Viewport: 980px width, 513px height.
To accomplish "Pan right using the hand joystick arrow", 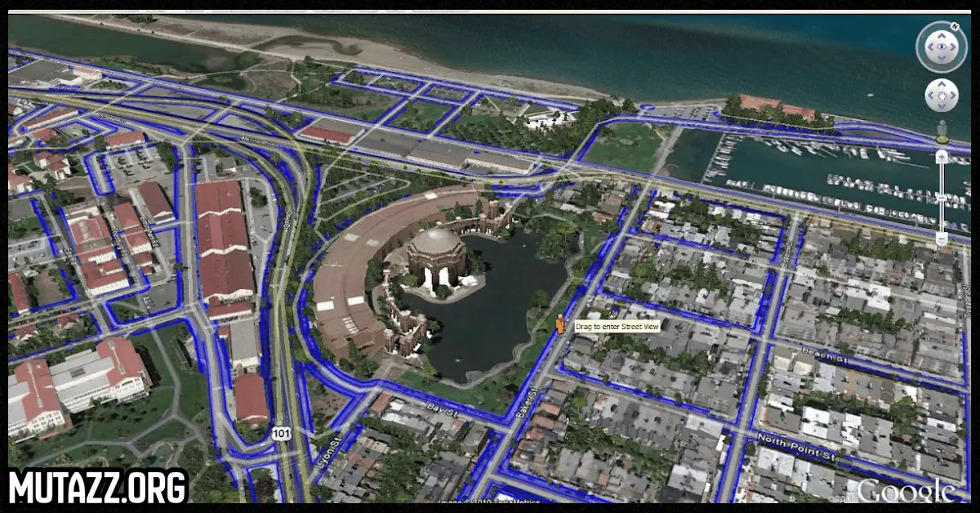I will click(953, 96).
